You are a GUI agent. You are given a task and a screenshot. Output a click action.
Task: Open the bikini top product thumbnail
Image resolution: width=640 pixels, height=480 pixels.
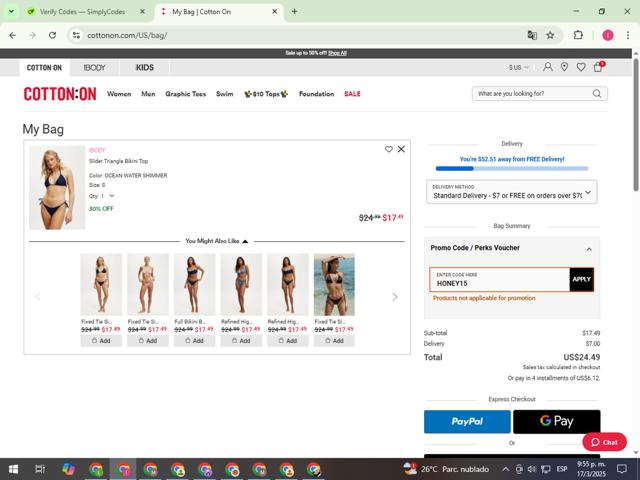click(57, 188)
